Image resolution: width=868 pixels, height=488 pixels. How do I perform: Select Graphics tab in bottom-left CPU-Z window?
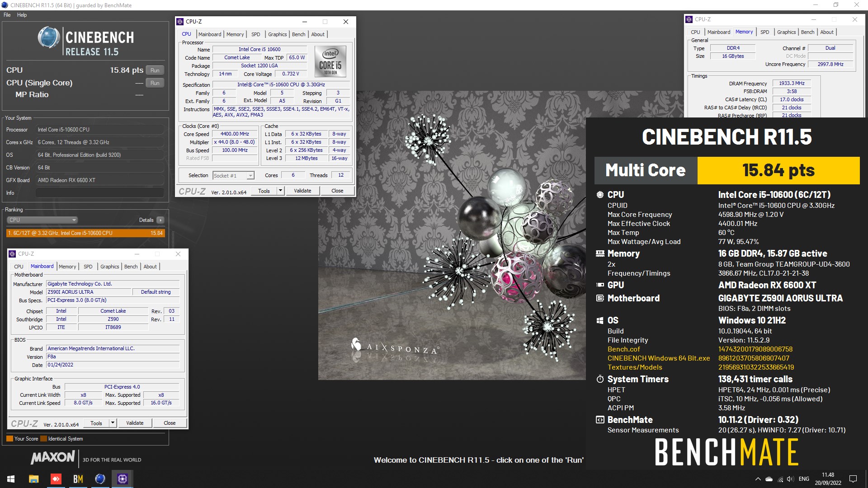tap(110, 267)
